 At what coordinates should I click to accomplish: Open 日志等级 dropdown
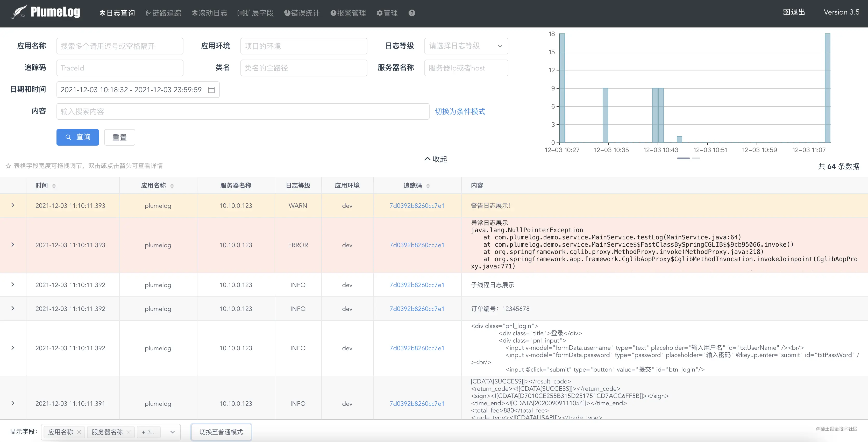[x=466, y=46]
